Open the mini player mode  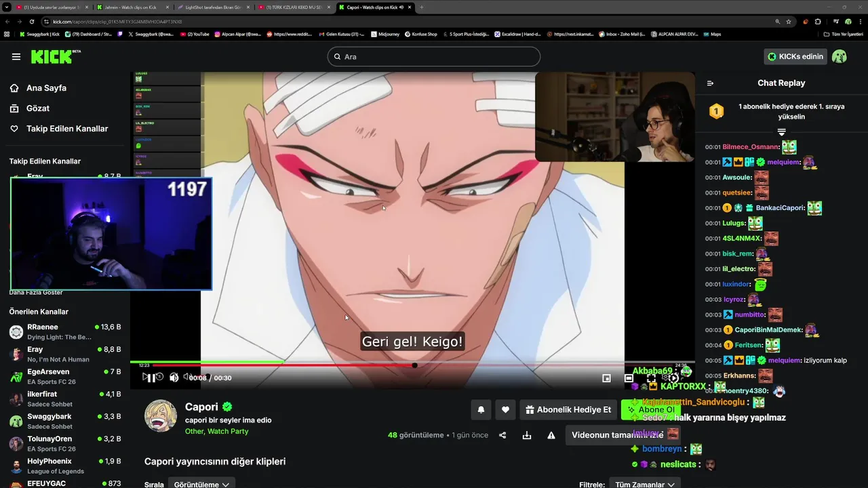click(x=606, y=378)
